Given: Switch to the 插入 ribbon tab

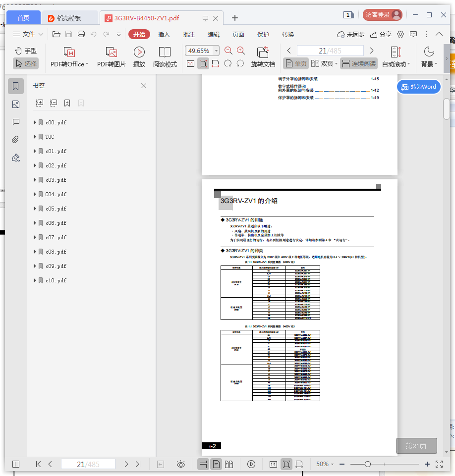Looking at the screenshot, I should tap(164, 34).
